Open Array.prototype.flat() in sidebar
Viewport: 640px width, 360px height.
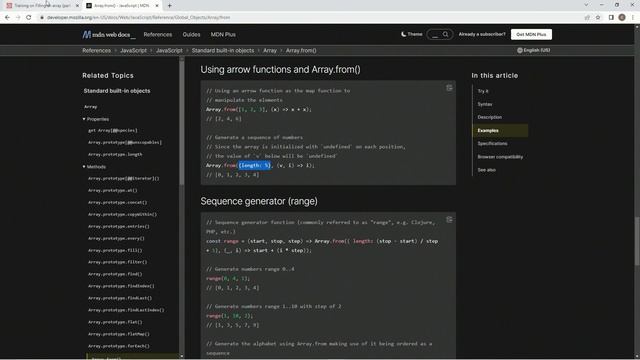tap(115, 322)
